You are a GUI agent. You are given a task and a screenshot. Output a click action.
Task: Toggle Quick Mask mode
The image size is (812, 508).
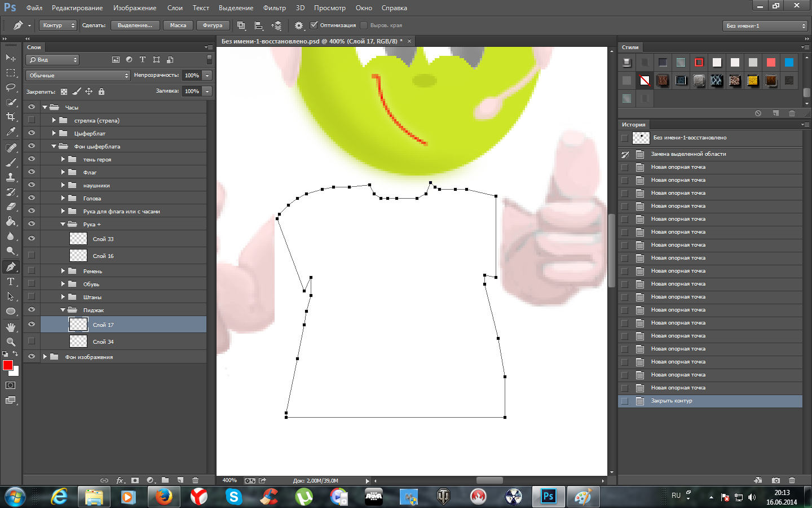(x=11, y=386)
